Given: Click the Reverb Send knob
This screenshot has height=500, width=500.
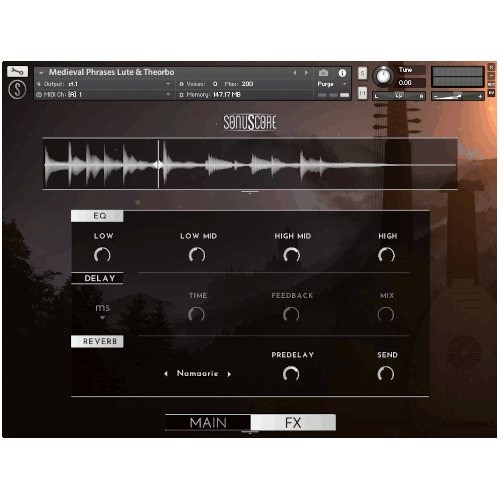Looking at the screenshot, I should [x=386, y=374].
